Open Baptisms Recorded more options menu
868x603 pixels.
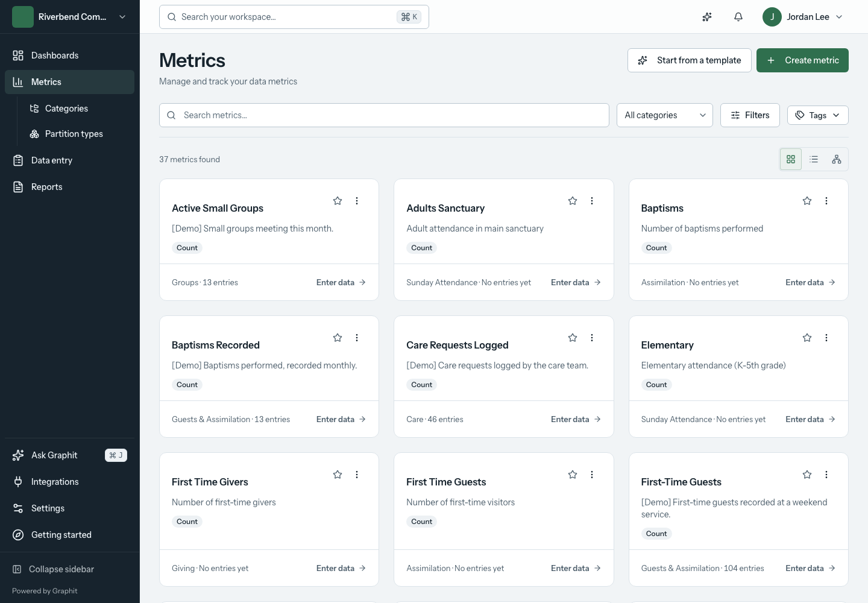pyautogui.click(x=357, y=338)
